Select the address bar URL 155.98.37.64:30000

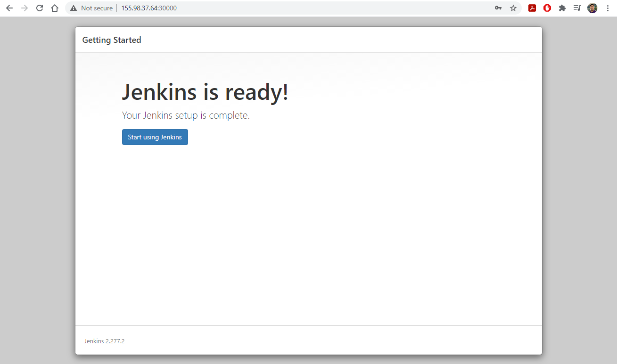149,8
